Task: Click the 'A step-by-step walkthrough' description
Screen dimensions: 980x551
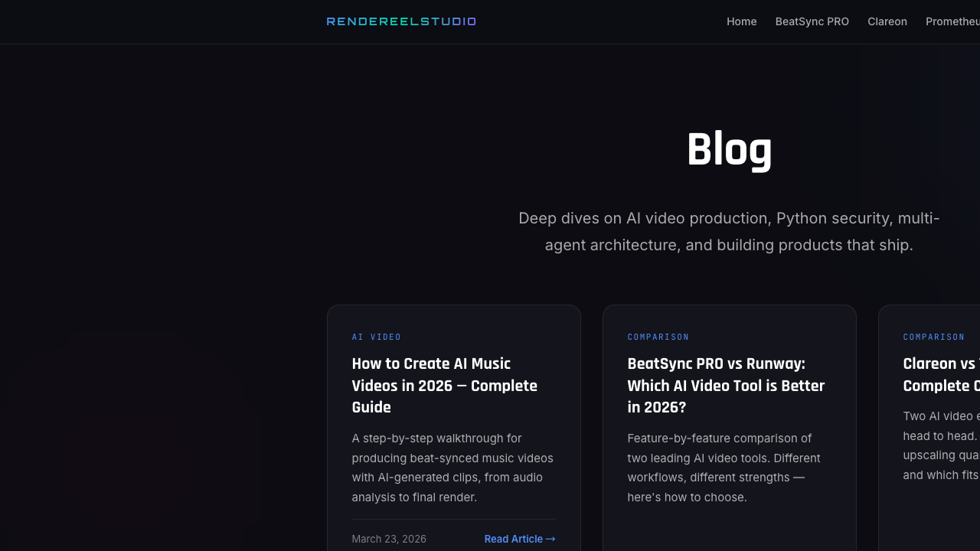Action: 453,468
